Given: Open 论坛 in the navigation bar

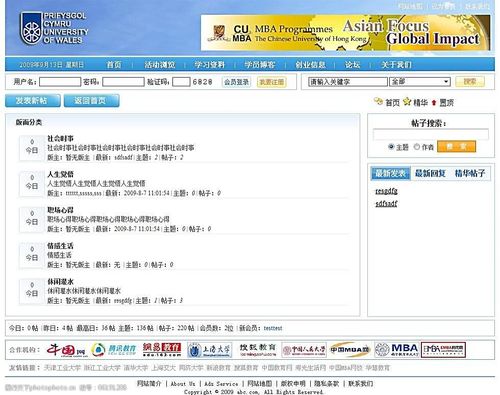Looking at the screenshot, I should pos(352,65).
